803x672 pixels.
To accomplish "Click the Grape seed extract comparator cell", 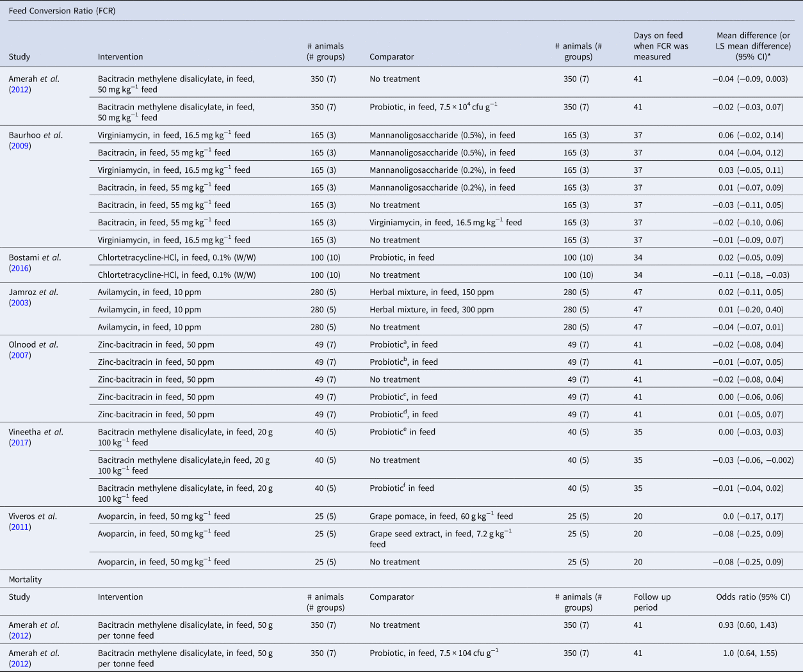I will [x=441, y=539].
